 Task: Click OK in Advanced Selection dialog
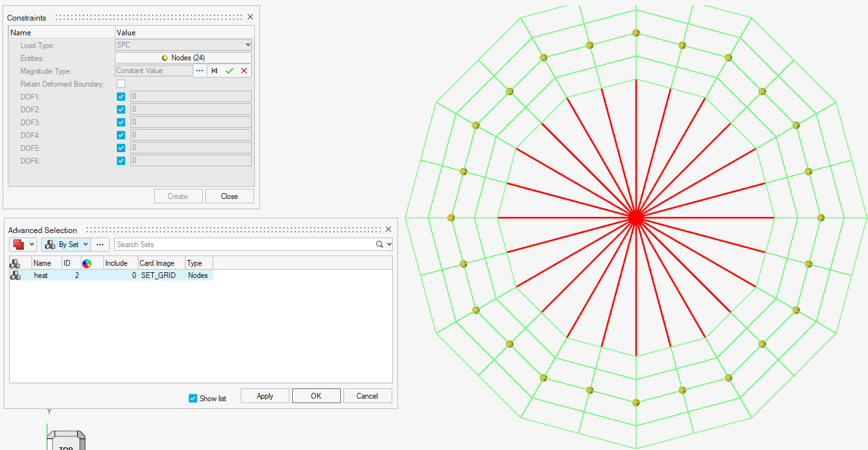316,396
